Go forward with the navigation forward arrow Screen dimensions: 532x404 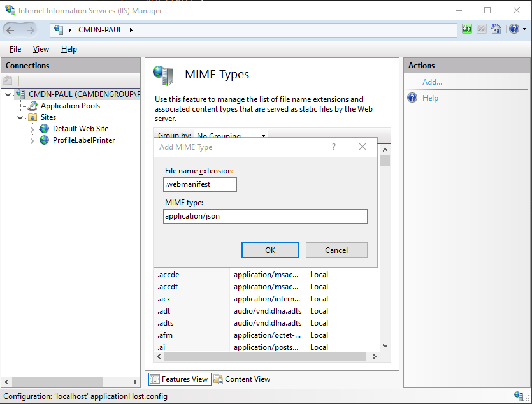click(30, 30)
